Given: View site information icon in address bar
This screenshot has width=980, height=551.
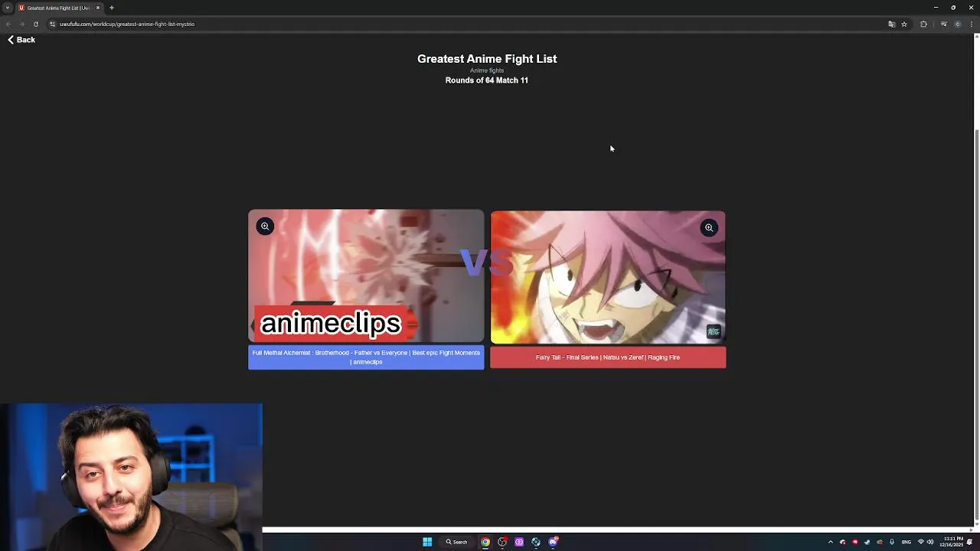Looking at the screenshot, I should click(52, 24).
